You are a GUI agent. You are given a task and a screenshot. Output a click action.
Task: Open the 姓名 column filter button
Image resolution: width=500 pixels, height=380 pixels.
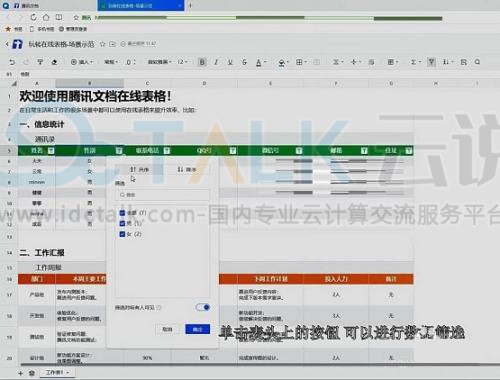pos(51,151)
